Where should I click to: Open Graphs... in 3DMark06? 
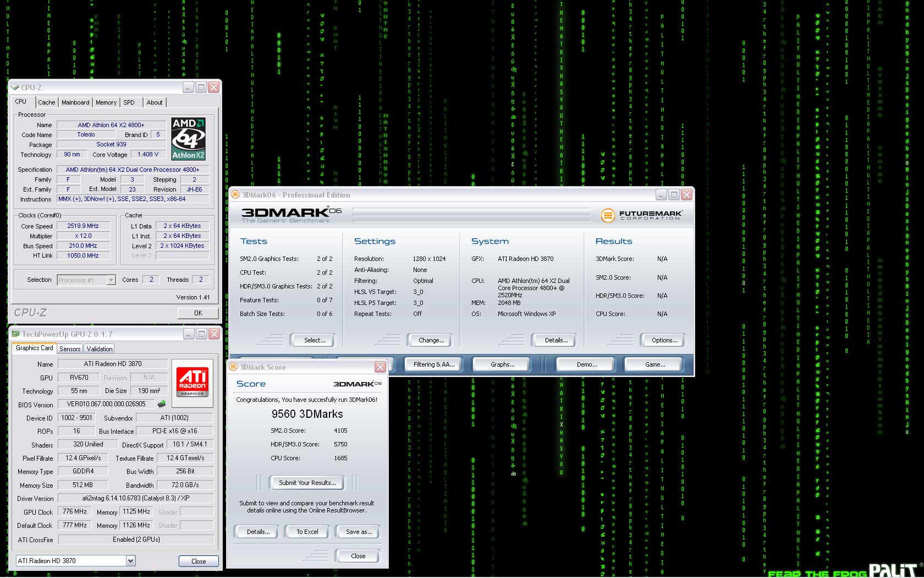pyautogui.click(x=503, y=364)
